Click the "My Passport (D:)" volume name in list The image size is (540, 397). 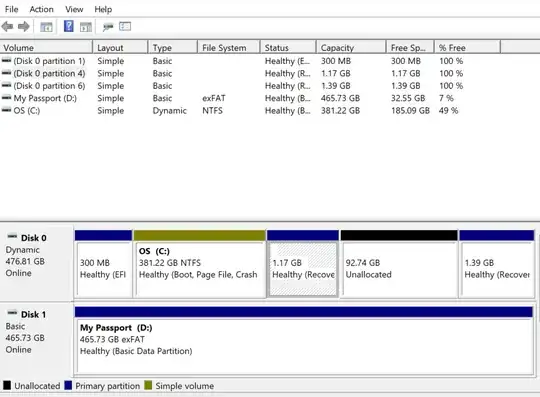click(x=45, y=98)
